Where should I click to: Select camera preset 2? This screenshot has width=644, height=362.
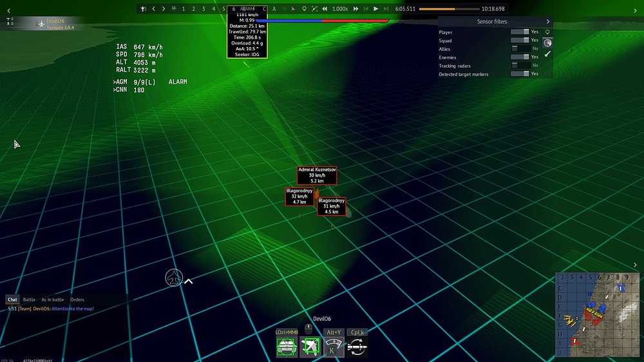coord(193,8)
